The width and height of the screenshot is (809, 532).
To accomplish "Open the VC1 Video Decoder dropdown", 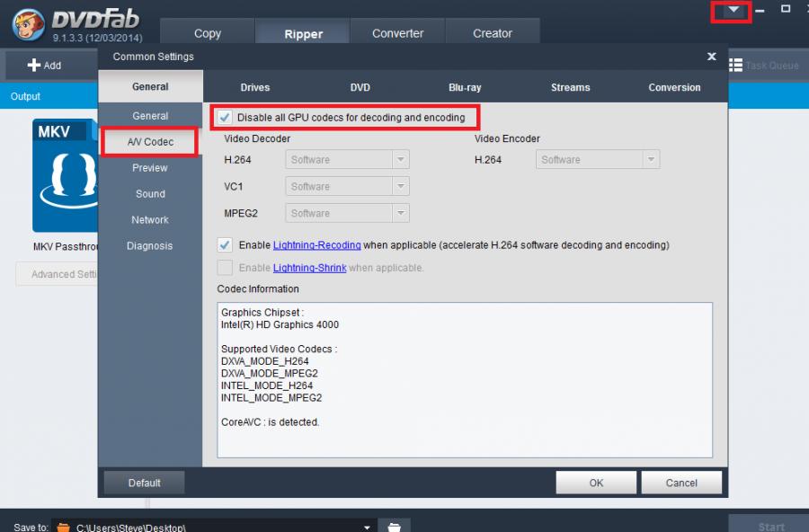I will pyautogui.click(x=347, y=186).
